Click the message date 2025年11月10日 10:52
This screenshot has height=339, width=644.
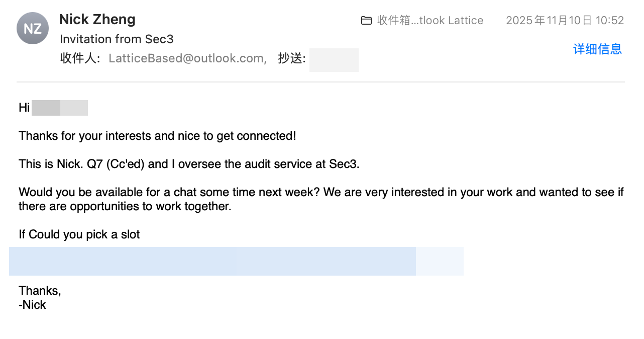(565, 21)
